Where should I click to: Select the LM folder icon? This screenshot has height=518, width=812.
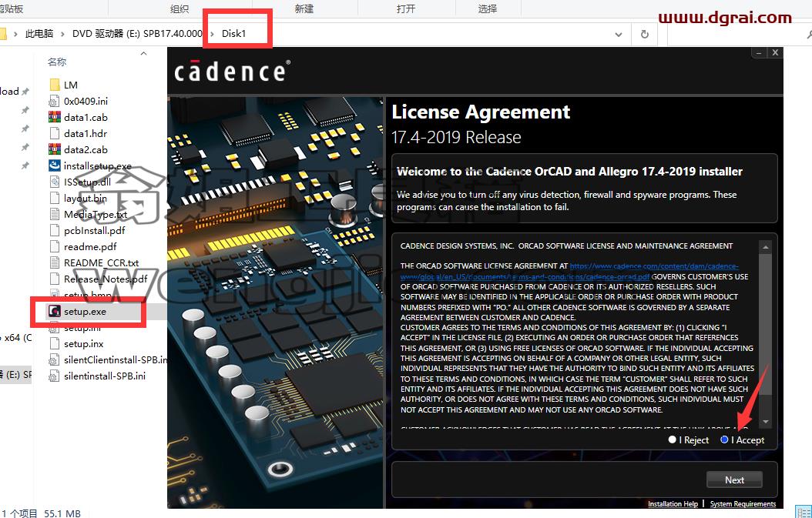[x=55, y=85]
